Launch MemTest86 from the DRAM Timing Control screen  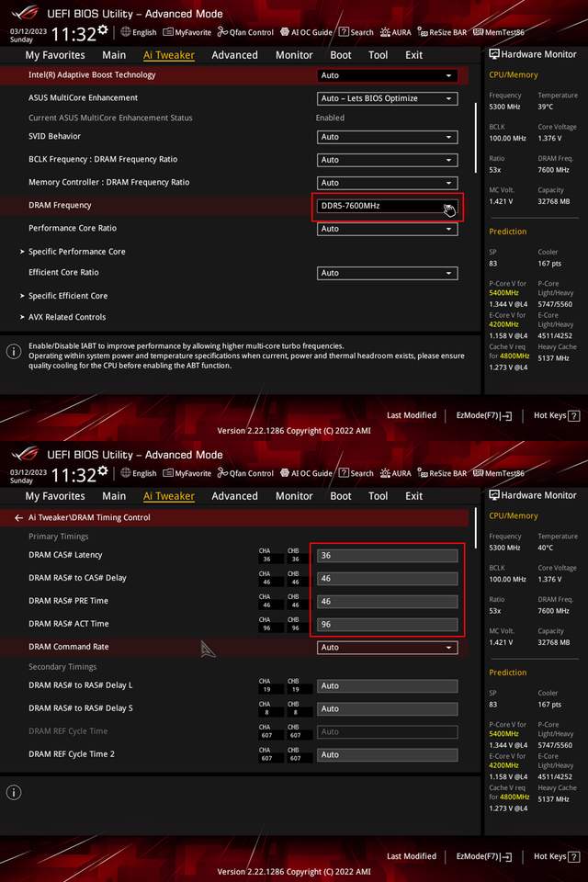point(499,473)
